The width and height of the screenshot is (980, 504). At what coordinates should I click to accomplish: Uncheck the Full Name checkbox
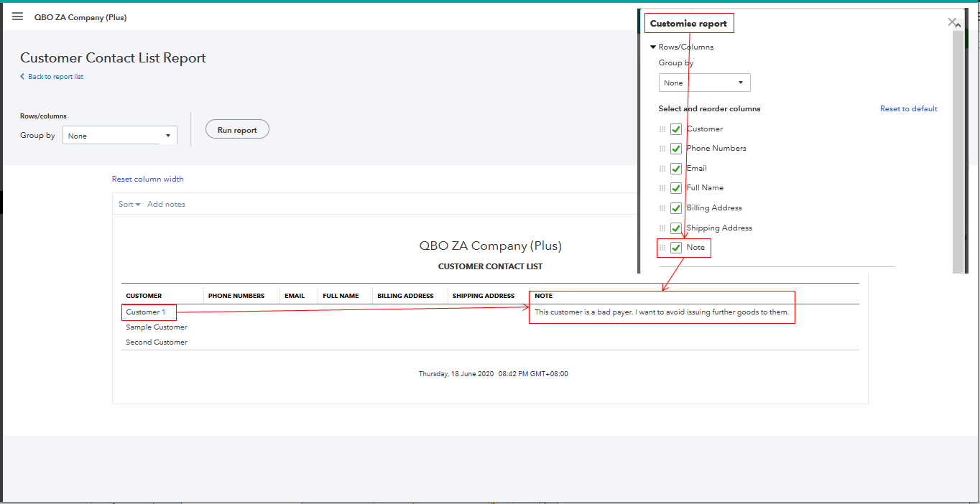click(675, 187)
